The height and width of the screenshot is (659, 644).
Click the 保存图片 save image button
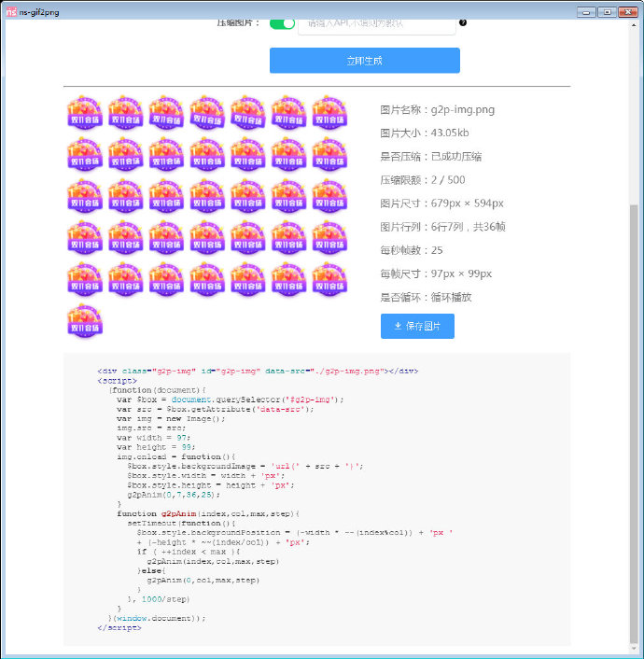click(417, 326)
